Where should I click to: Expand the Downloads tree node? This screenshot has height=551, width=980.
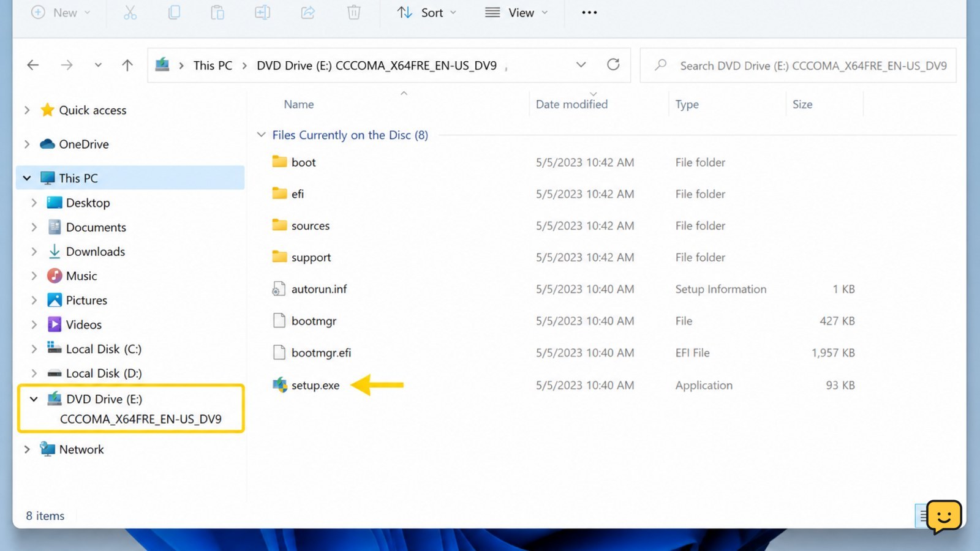coord(34,252)
